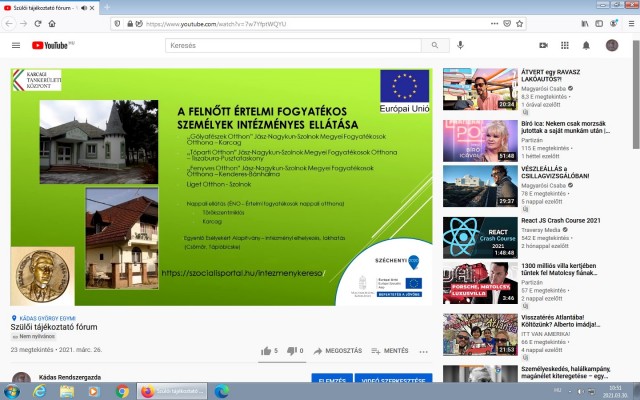Open the 1300 milliós villa video thumbnail

click(x=480, y=283)
